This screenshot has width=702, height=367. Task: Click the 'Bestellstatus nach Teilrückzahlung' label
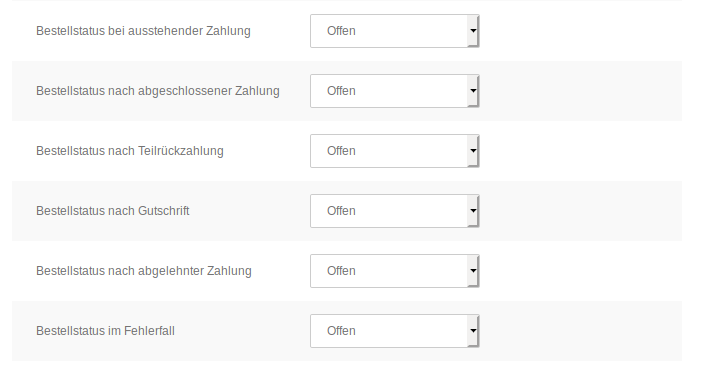(x=130, y=151)
